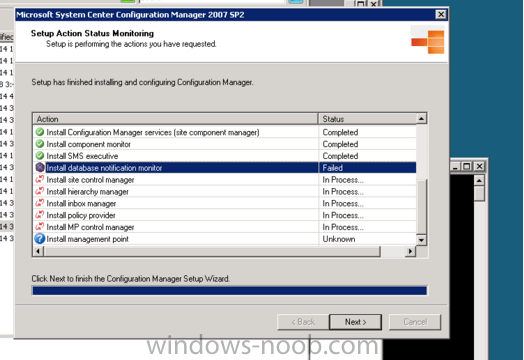Close the Configuration Manager setup dialog

pyautogui.click(x=441, y=14)
